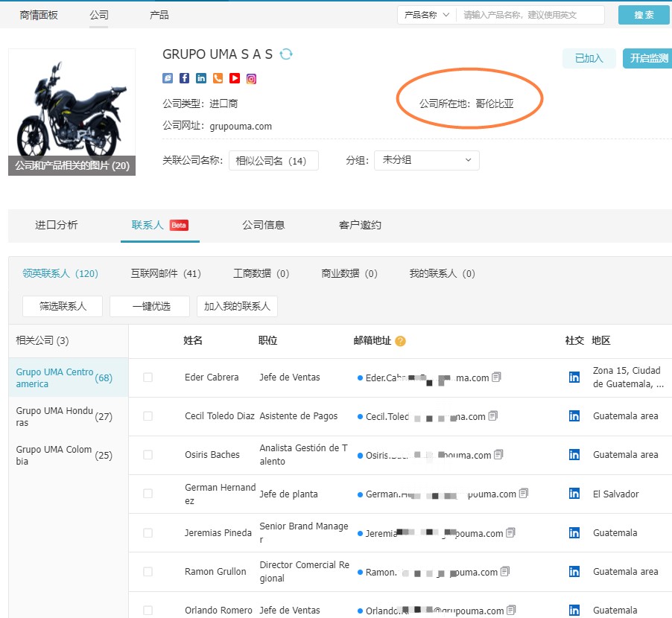Open Jeremias Pineda's LinkedIn icon
The image size is (672, 618).
coord(574,533)
